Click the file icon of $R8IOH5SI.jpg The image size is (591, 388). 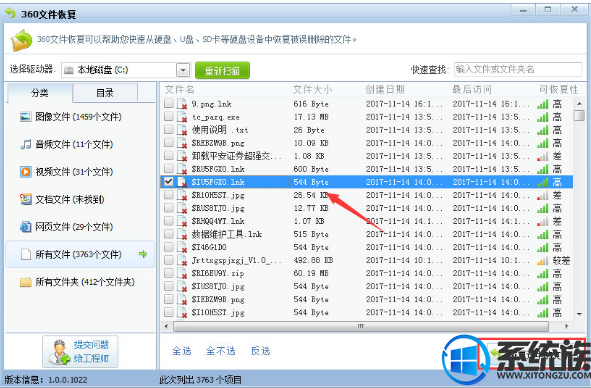[182, 195]
